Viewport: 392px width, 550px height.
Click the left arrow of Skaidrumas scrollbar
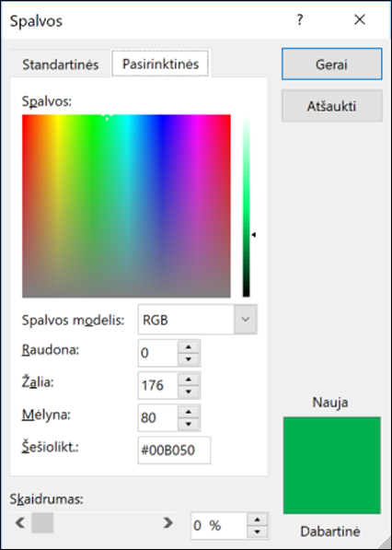coord(20,522)
